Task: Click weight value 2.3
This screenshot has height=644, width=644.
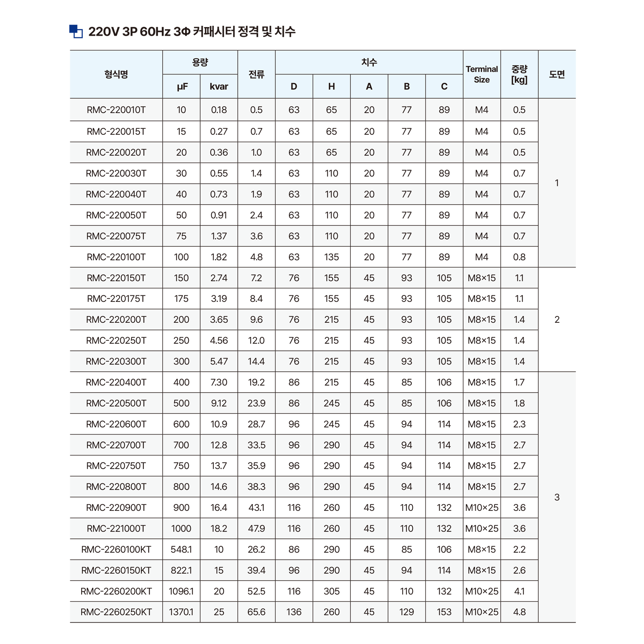Action: (519, 424)
